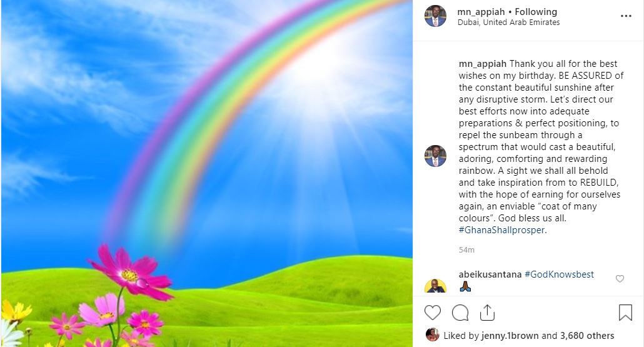
Task: Open the three-dot more options menu
Action: (626, 16)
